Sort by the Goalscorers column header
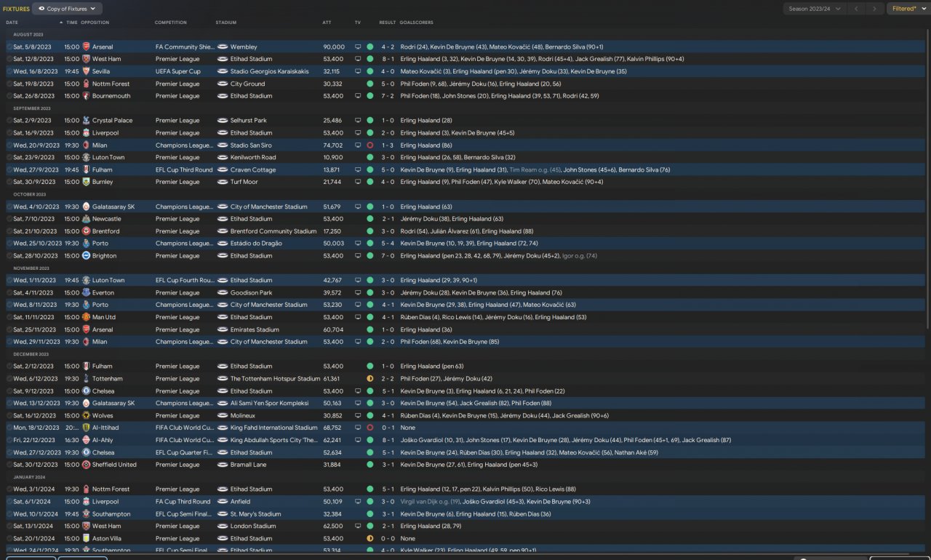The height and width of the screenshot is (560, 931). click(x=416, y=23)
